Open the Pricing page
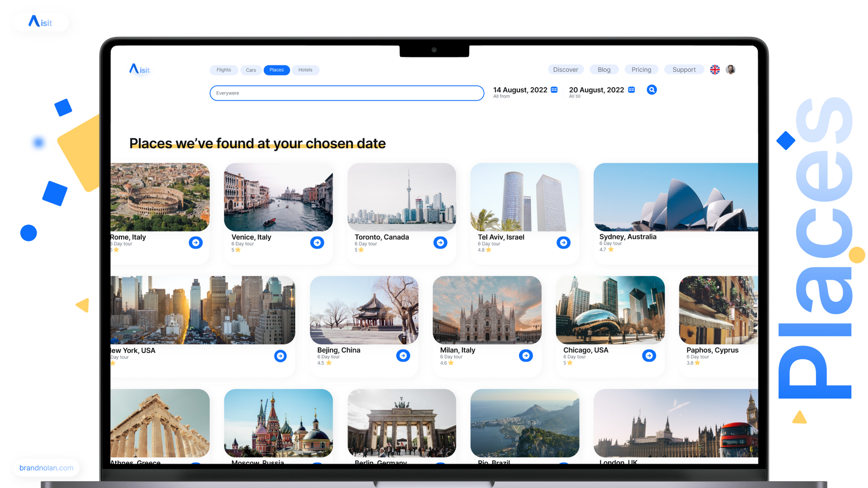 click(641, 69)
